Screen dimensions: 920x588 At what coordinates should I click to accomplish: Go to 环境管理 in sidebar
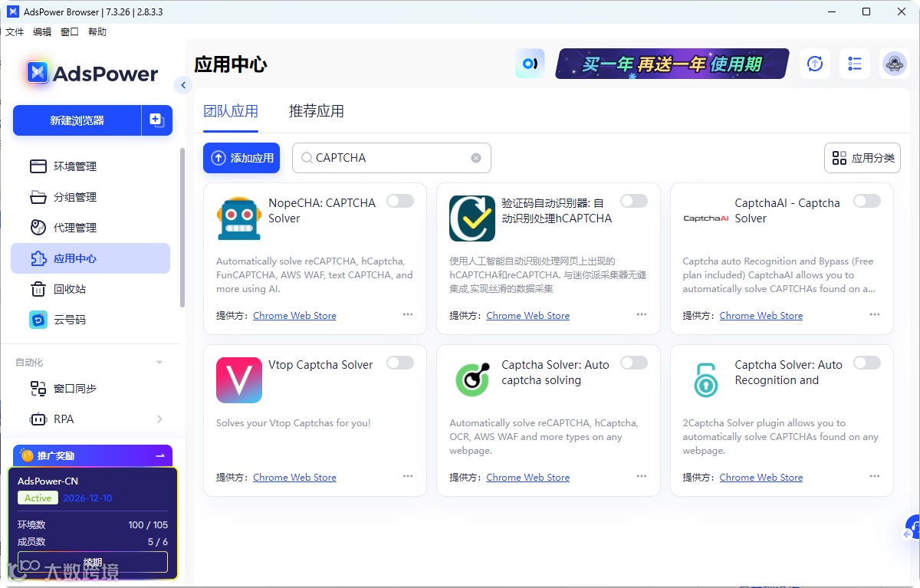click(x=90, y=166)
